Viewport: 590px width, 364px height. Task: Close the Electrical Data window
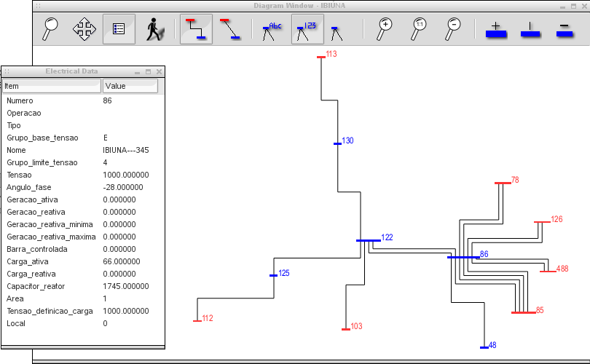coord(160,72)
